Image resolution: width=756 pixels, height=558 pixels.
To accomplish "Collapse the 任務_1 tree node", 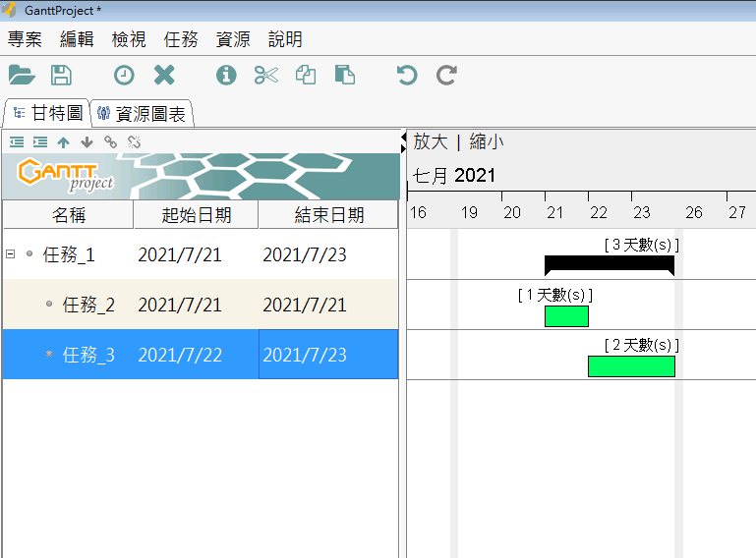I will 11,253.
